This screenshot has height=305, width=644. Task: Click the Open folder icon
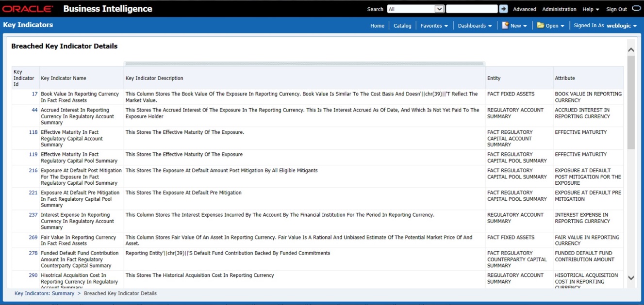point(541,25)
